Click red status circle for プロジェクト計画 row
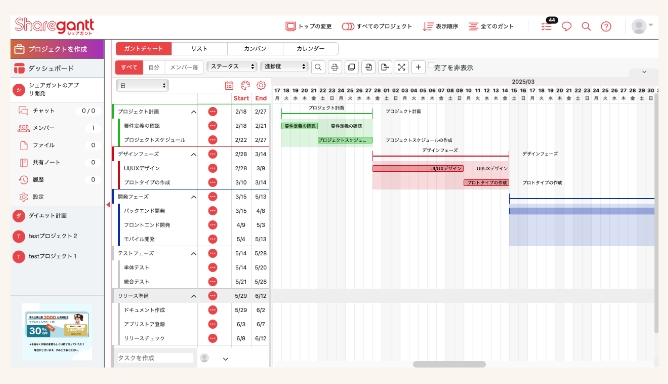The height and width of the screenshot is (384, 668). click(x=213, y=112)
